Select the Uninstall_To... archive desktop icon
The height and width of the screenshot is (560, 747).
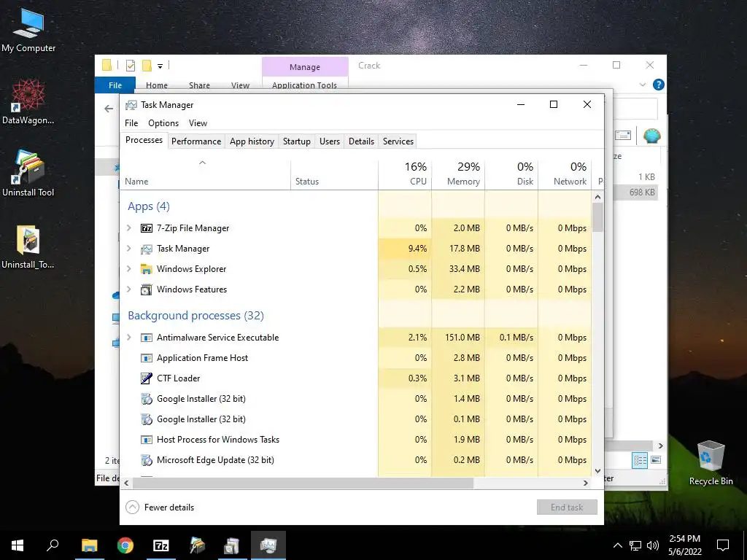point(28,246)
